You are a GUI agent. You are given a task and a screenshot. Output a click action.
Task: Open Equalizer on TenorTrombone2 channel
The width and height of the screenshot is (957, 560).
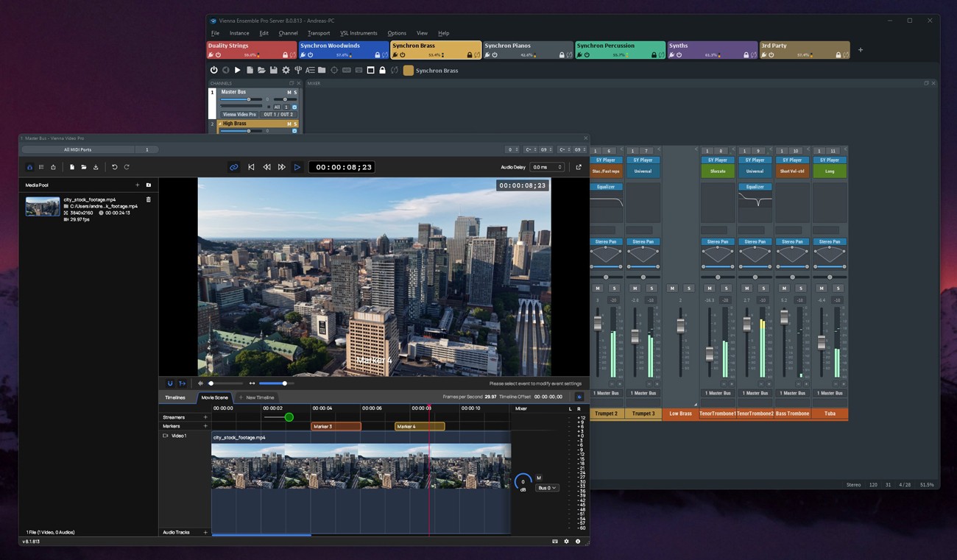(x=755, y=187)
